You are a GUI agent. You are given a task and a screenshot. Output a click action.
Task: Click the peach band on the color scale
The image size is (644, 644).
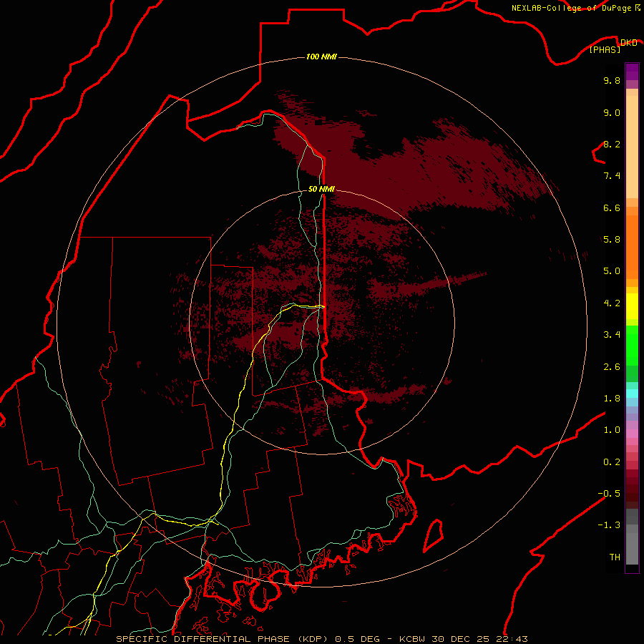coord(632,147)
